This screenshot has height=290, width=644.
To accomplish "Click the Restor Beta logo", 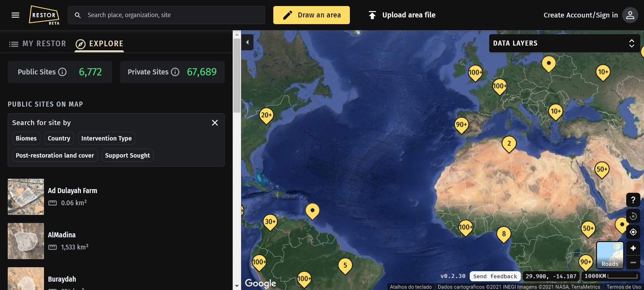I will [x=44, y=15].
